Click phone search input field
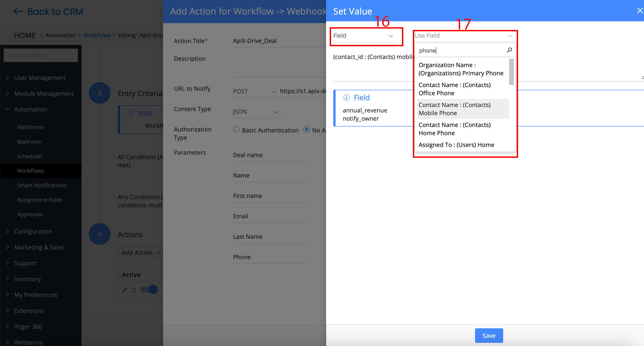 463,50
